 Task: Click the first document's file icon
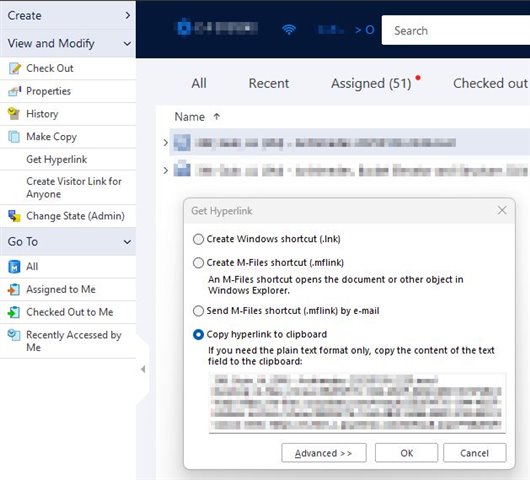pyautogui.click(x=182, y=143)
